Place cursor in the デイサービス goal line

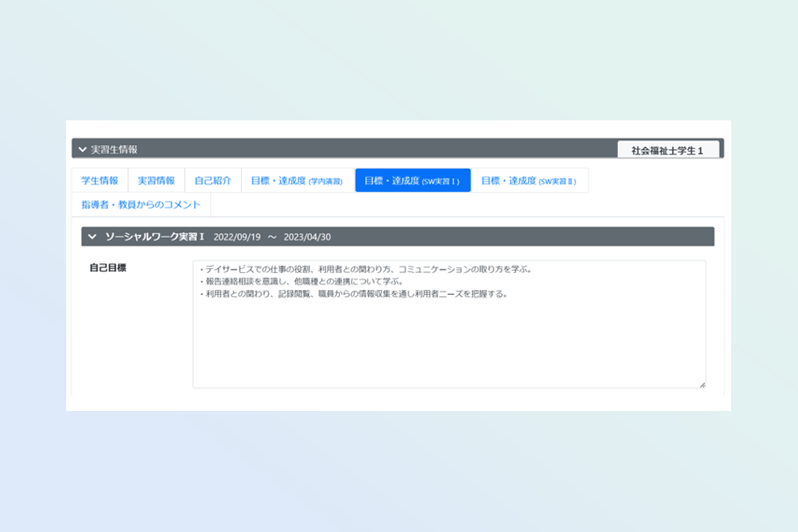tap(366, 270)
